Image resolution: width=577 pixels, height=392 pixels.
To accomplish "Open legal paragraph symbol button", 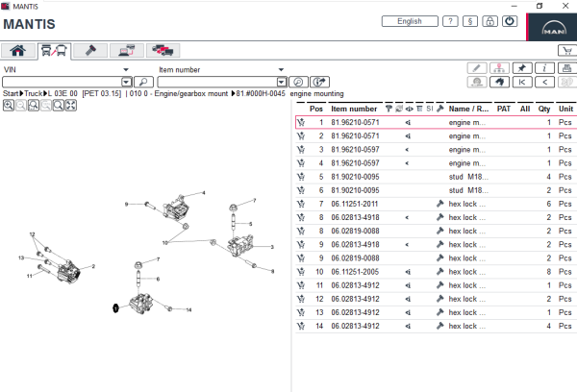I will 470,21.
